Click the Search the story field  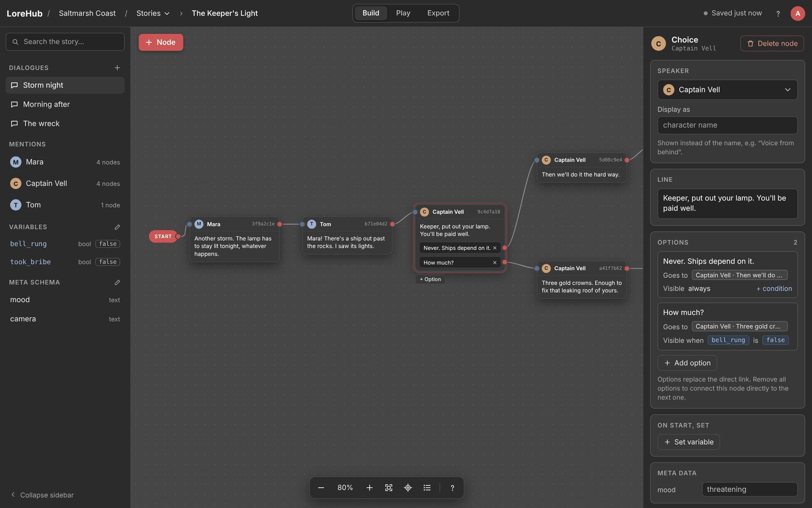tap(65, 42)
